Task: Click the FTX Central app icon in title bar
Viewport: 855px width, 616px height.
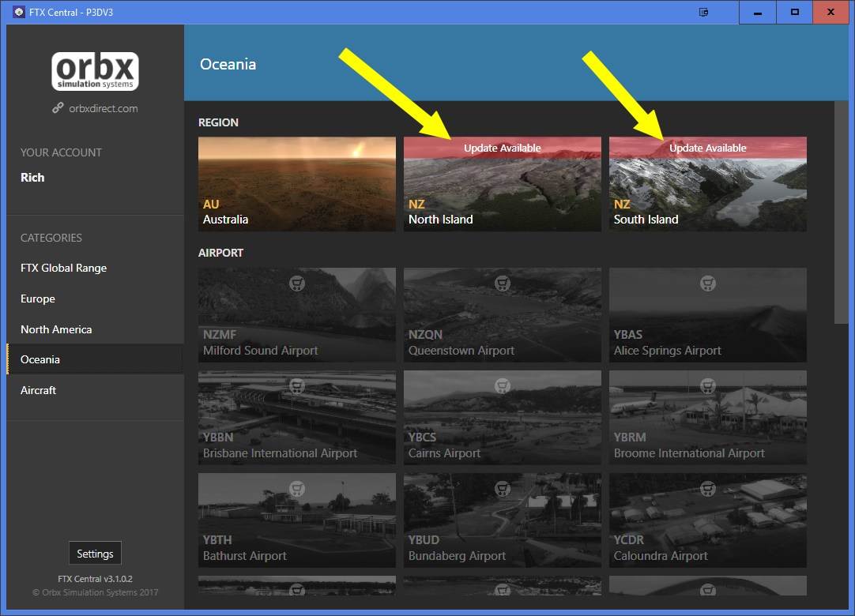Action: tap(19, 12)
